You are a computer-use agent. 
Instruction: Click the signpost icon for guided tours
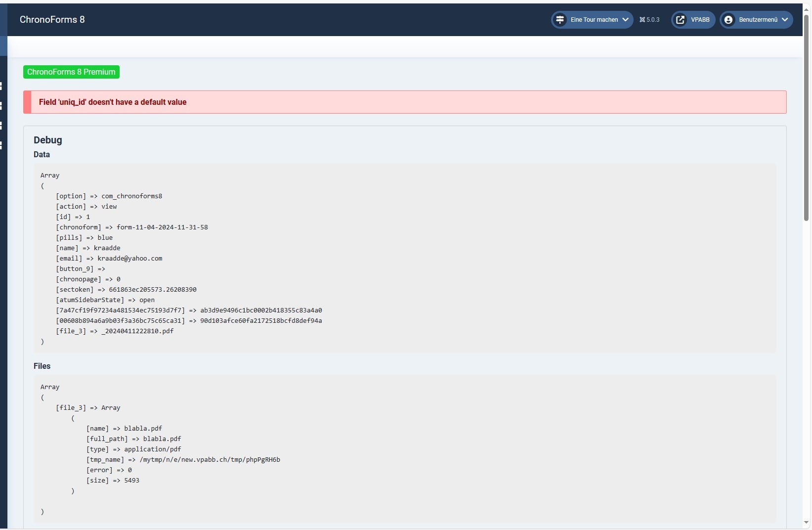560,20
